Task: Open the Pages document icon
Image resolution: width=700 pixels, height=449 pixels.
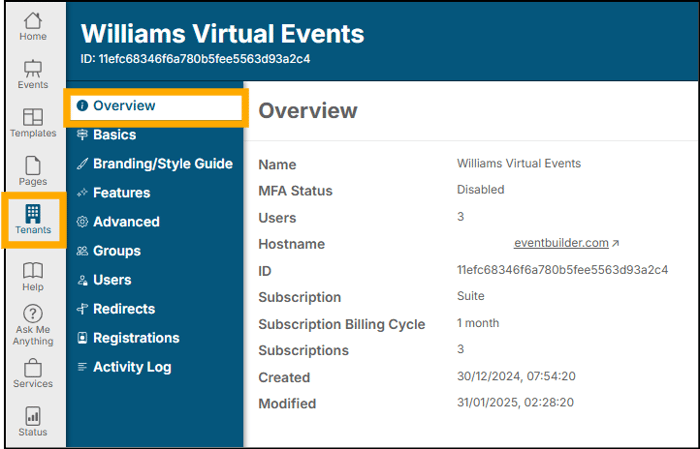Action: (x=33, y=166)
